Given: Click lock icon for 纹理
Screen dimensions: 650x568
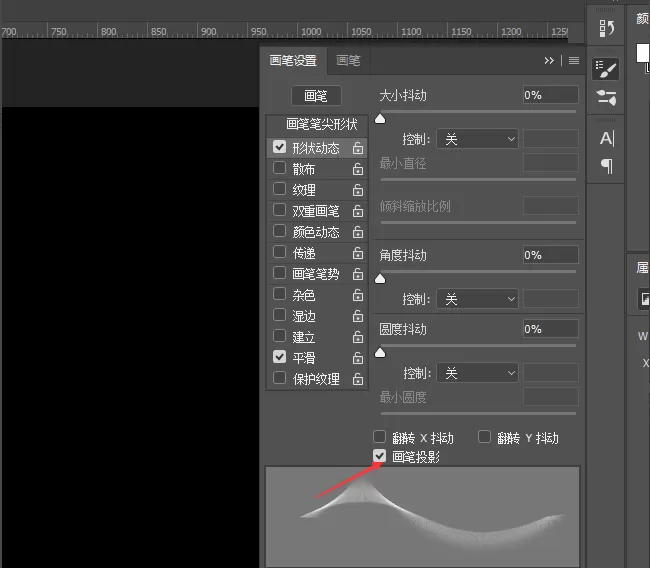Looking at the screenshot, I should (358, 190).
